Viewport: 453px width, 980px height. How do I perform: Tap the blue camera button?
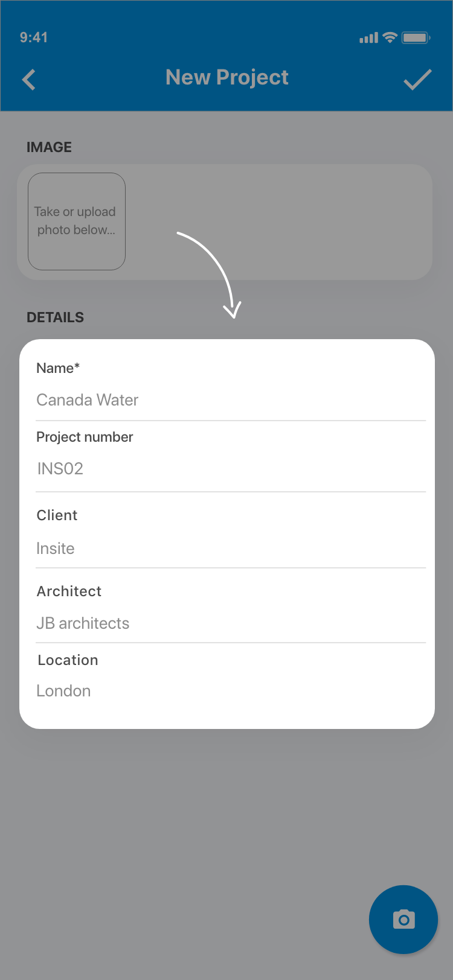pos(403,919)
